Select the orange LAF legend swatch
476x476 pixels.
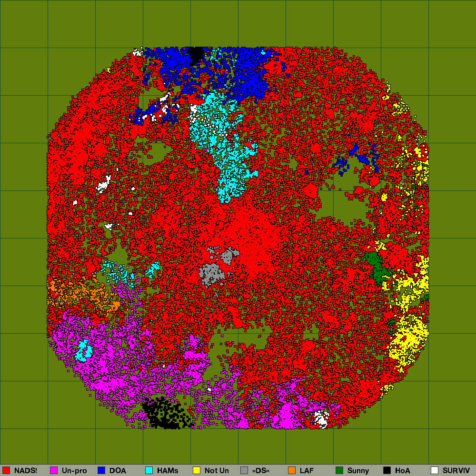click(292, 470)
